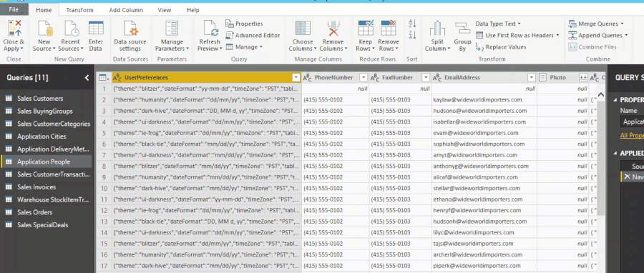Click Replace Values
This screenshot has height=273, width=644.
click(501, 47)
